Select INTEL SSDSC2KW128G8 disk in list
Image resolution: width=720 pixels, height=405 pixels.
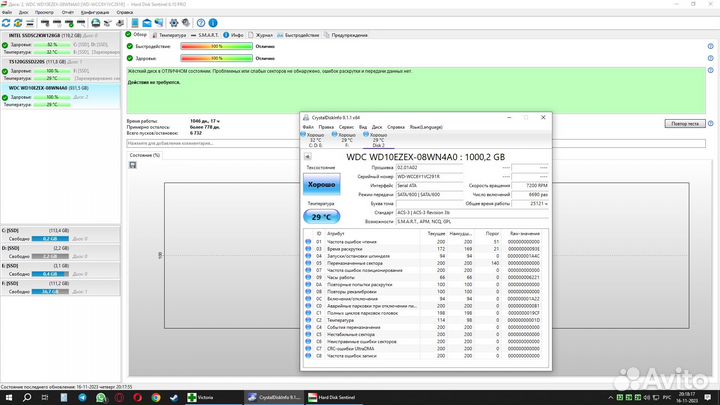pos(60,44)
